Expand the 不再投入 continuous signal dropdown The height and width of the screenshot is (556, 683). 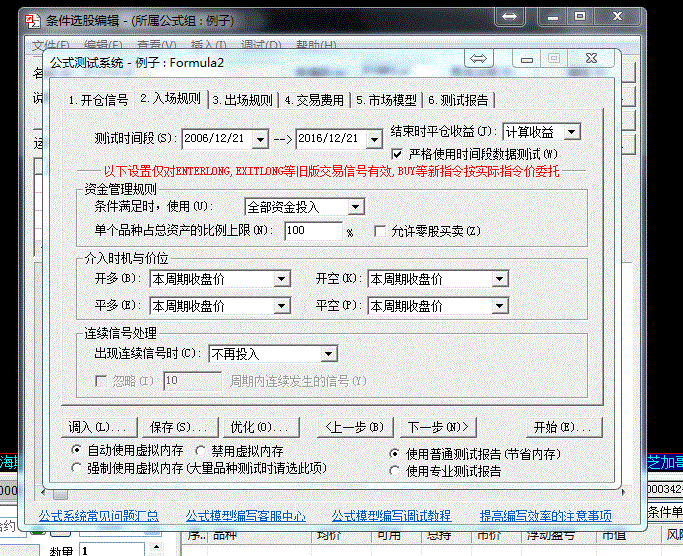click(328, 354)
